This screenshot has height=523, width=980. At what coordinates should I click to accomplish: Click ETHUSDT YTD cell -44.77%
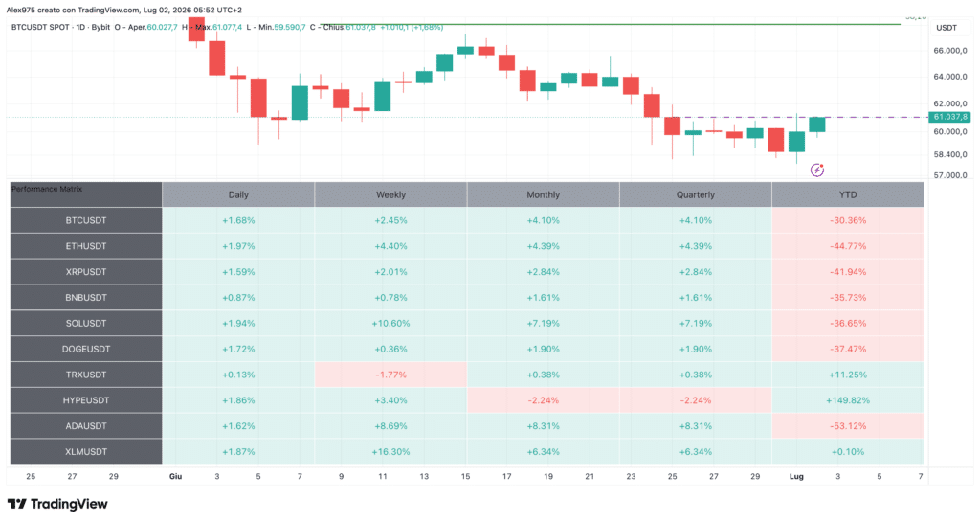(848, 246)
